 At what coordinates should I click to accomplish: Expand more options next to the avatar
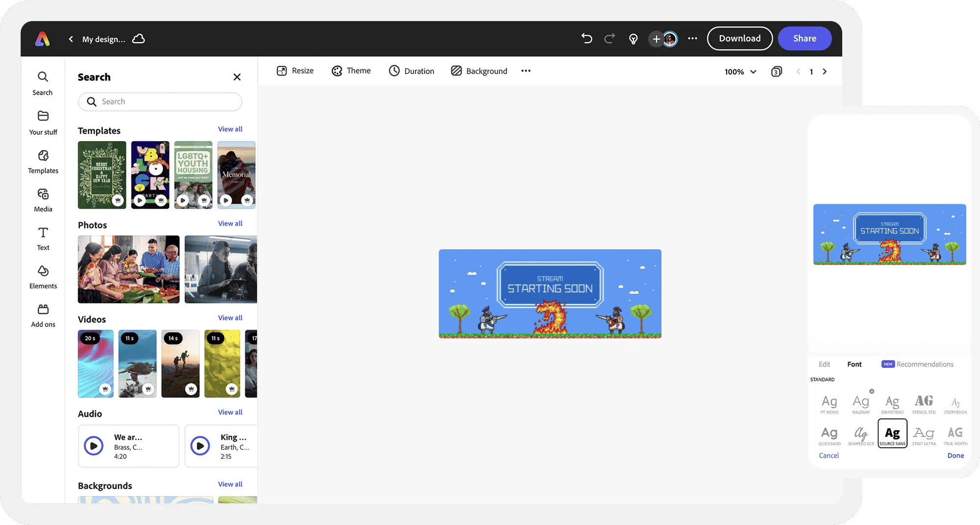(692, 38)
